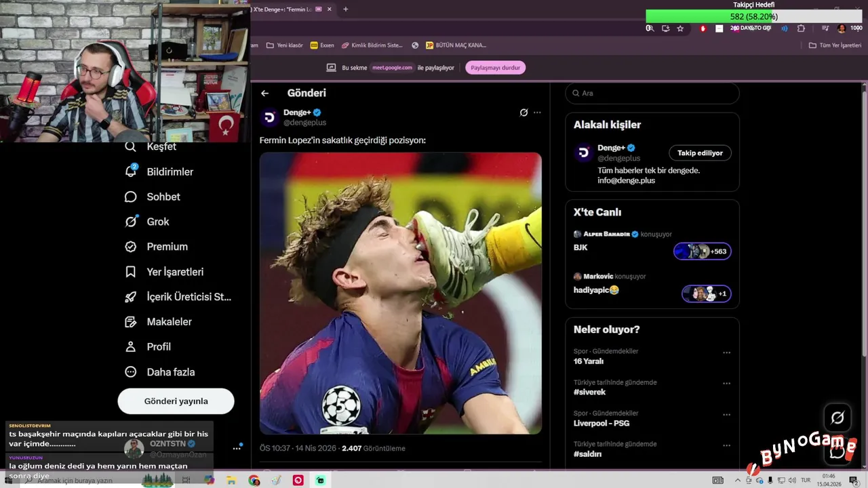The height and width of the screenshot is (488, 868).
Task: Open account options dots near Gönderi yayınla
Action: (x=237, y=448)
